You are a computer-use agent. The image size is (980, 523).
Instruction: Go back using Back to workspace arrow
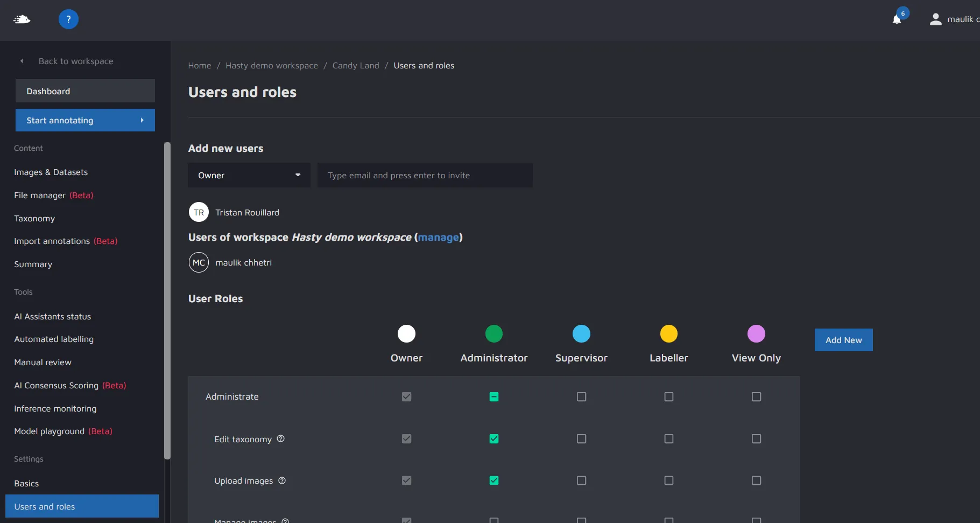coord(22,61)
